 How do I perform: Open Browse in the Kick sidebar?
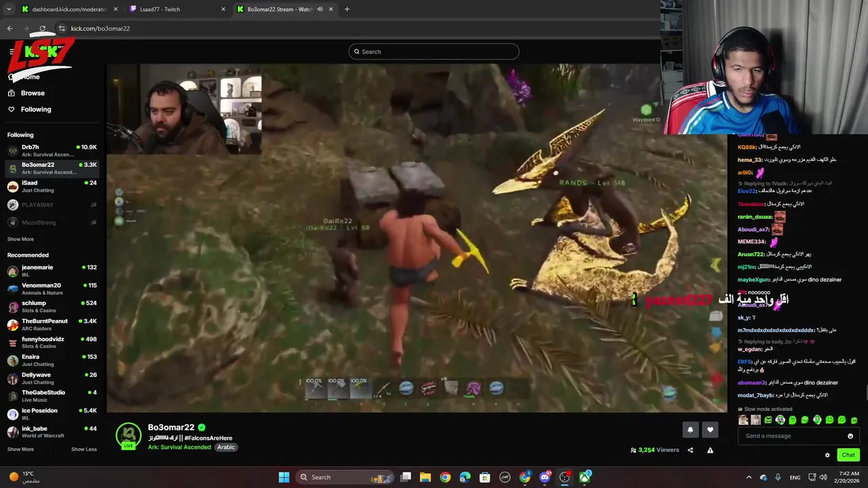coord(33,93)
